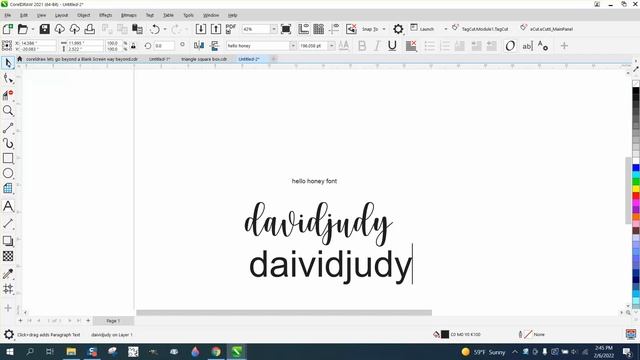This screenshot has width=640, height=360.
Task: Open interactive OpenType O button
Action: coord(510,46)
